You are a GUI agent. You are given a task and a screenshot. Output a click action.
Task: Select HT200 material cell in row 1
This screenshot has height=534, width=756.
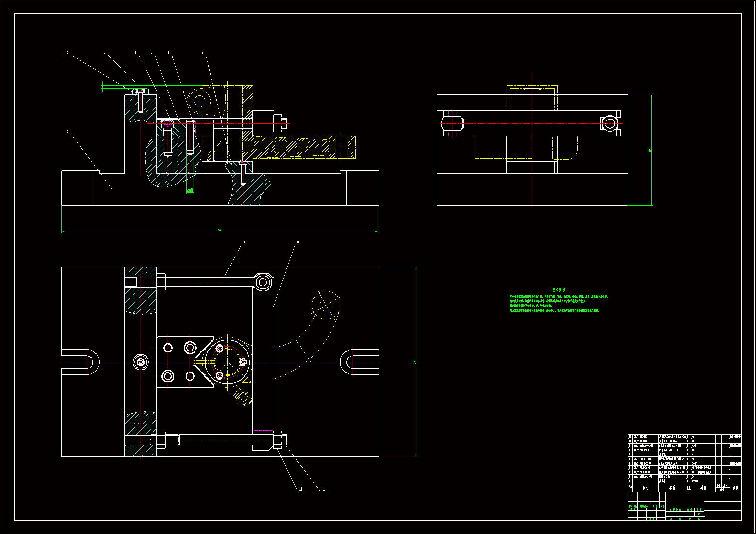coord(695,481)
